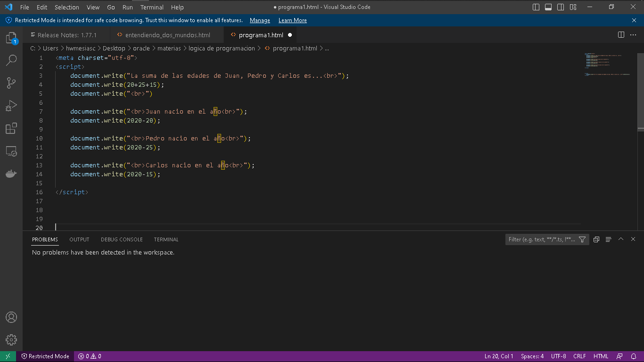Close the bottom panel

tap(633, 239)
